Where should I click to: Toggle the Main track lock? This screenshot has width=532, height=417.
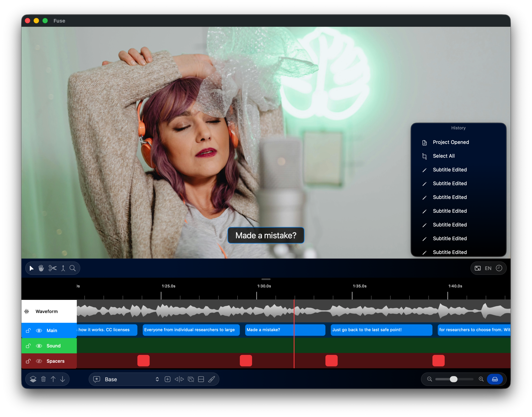click(28, 331)
